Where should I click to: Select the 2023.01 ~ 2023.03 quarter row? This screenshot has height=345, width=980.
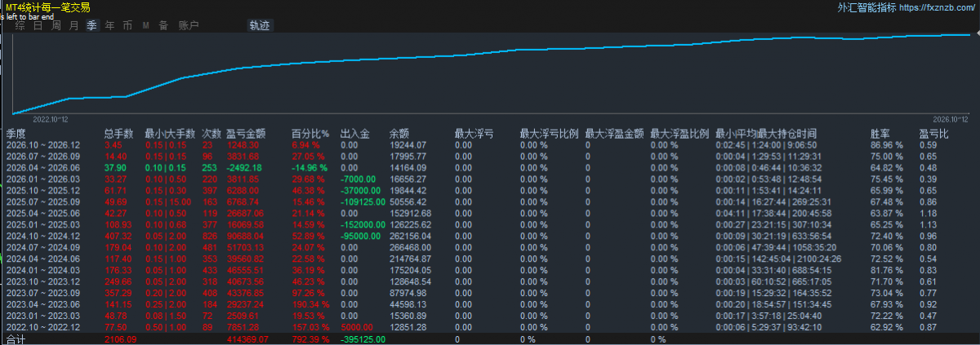coord(490,316)
